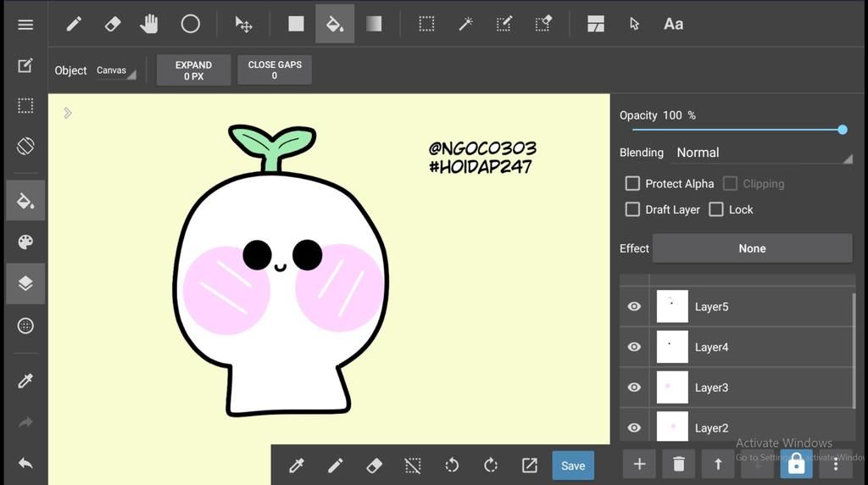Select the Divide Frame panel tool
The image size is (868, 485).
click(596, 24)
